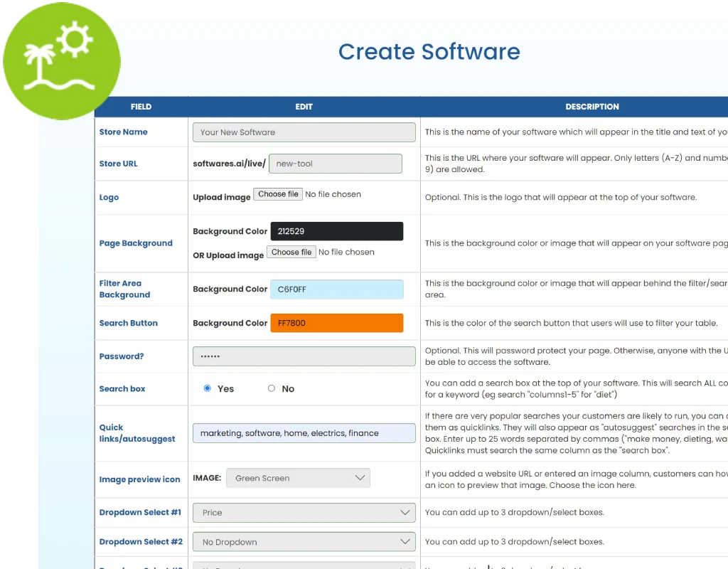Click the DESCRIPTION column header

592,107
